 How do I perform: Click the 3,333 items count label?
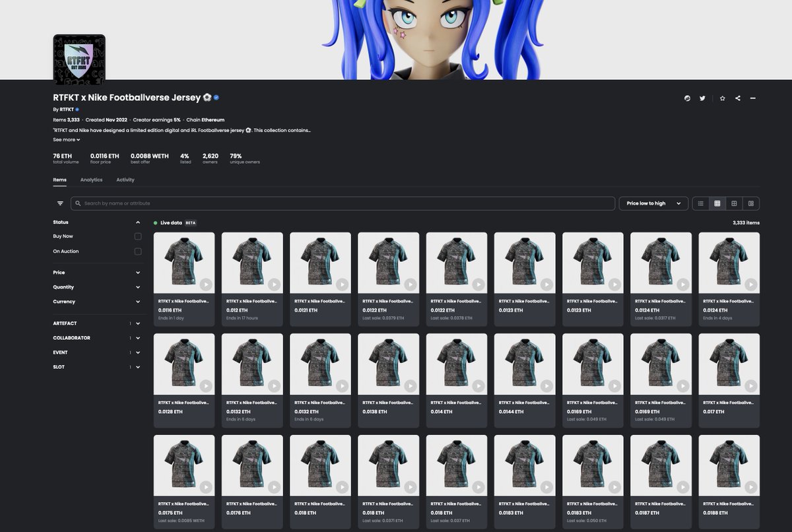coord(746,223)
